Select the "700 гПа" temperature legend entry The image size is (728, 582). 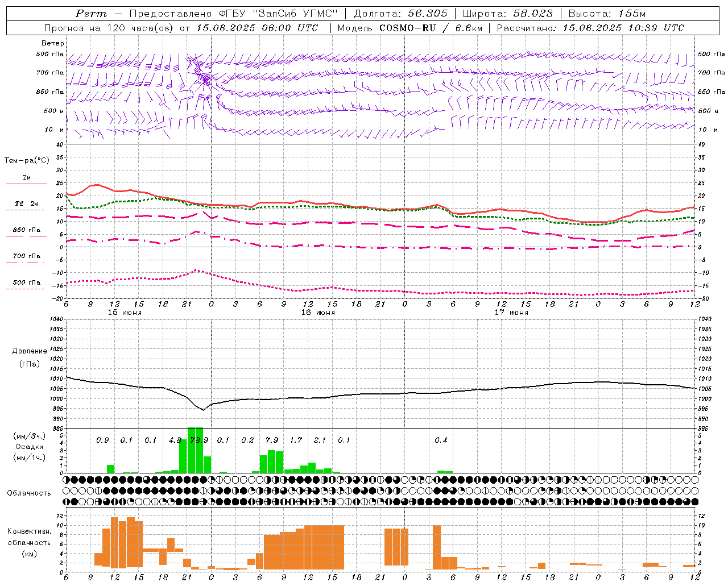27,256
